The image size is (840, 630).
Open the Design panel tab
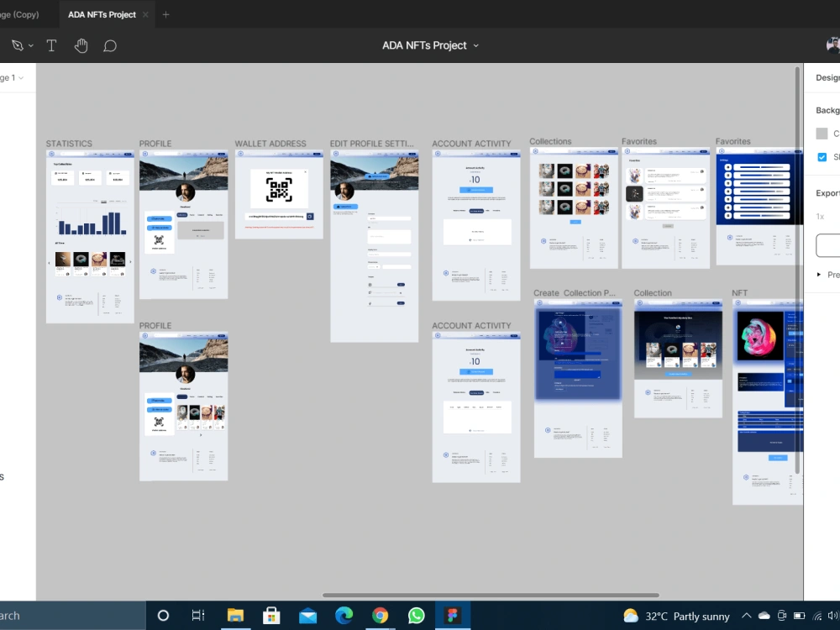coord(827,77)
